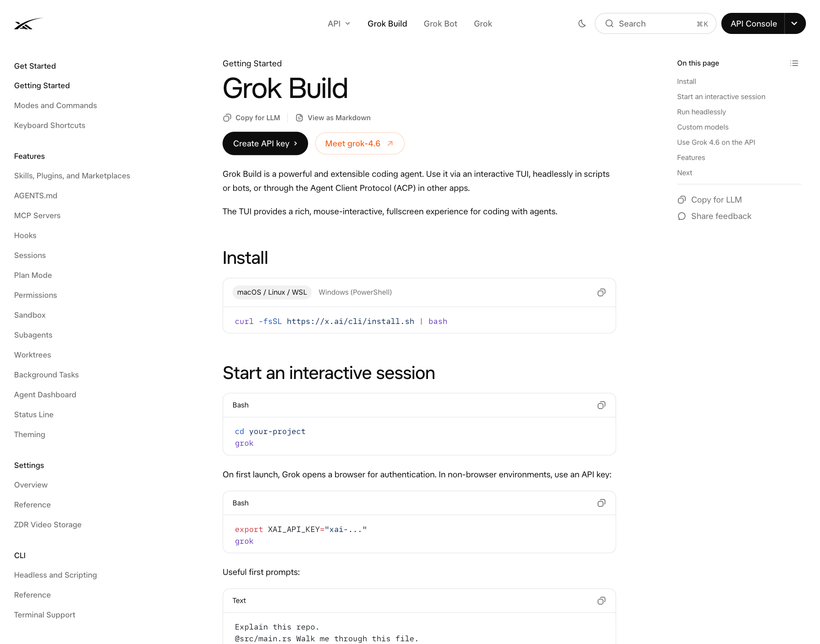Jump to Use Grok 4.6 on the API

[716, 142]
